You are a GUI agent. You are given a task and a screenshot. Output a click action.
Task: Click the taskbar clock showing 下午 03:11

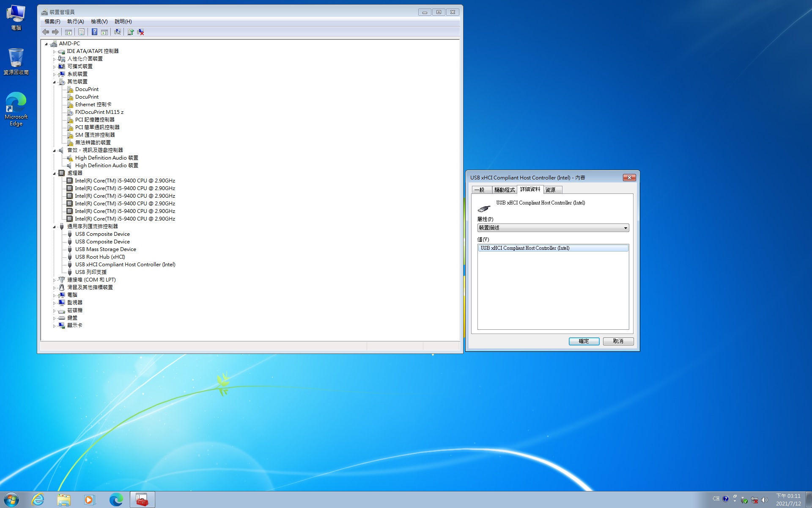(788, 500)
